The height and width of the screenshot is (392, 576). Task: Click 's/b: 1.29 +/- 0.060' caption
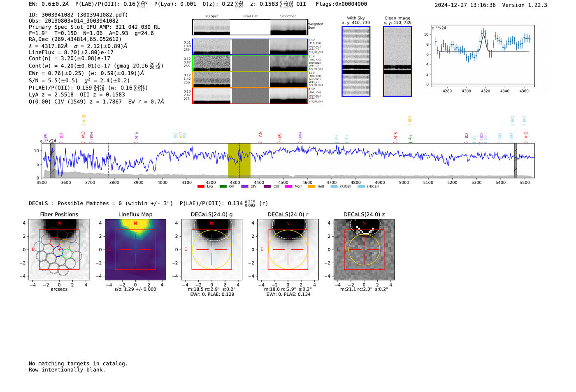[135, 289]
